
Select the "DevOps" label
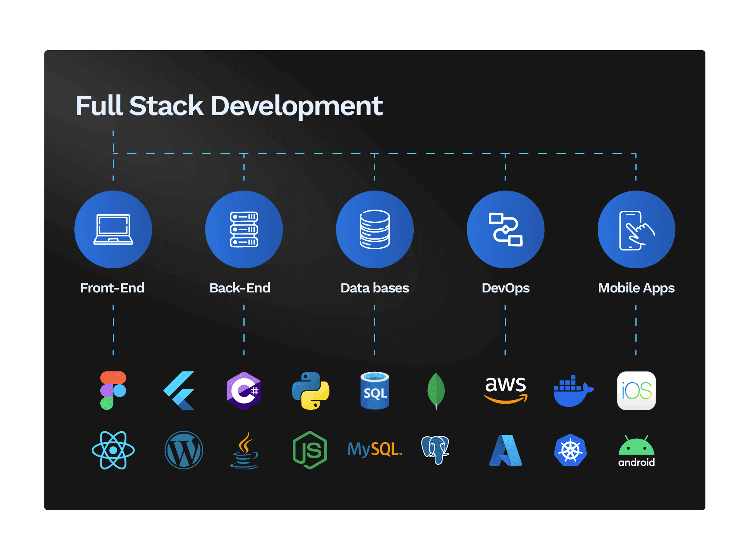[506, 288]
